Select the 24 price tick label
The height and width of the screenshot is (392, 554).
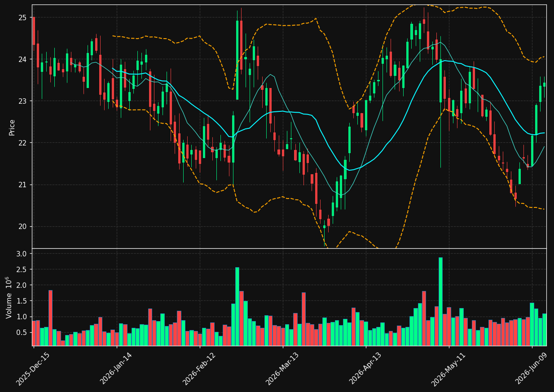point(22,59)
